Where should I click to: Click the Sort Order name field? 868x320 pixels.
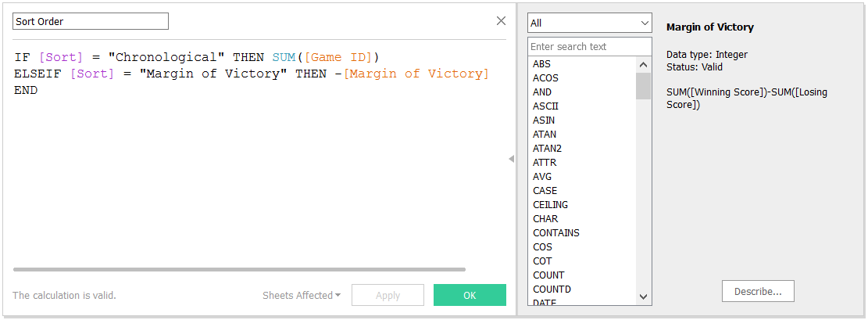90,21
